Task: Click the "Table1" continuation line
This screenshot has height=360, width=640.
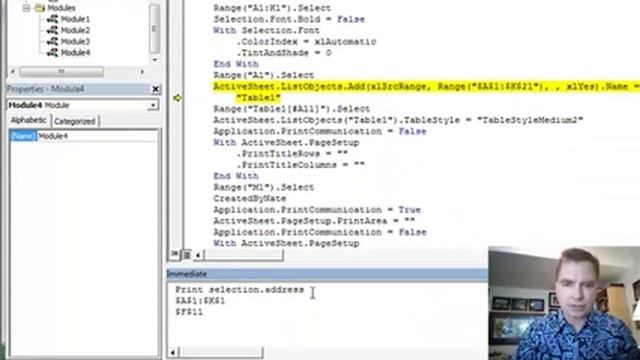Action: 258,98
